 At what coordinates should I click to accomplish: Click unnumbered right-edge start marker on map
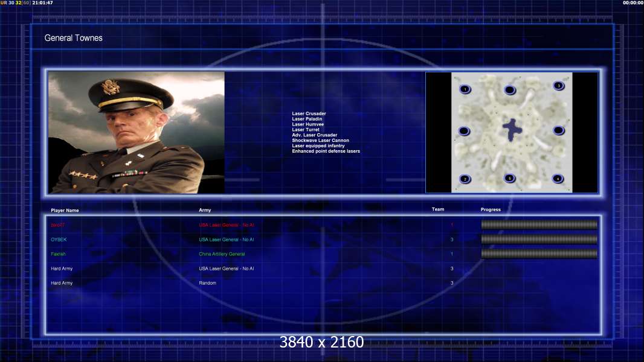(559, 131)
